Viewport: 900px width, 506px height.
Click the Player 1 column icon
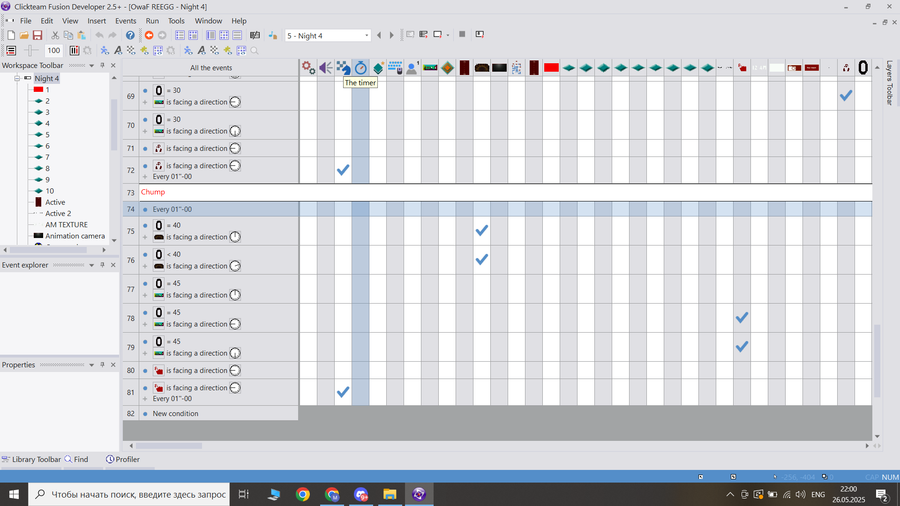tap(412, 68)
